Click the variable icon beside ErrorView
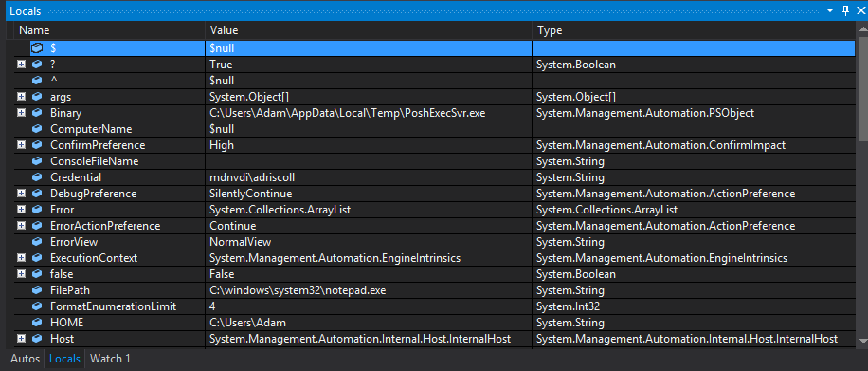The image size is (868, 371). 37,242
